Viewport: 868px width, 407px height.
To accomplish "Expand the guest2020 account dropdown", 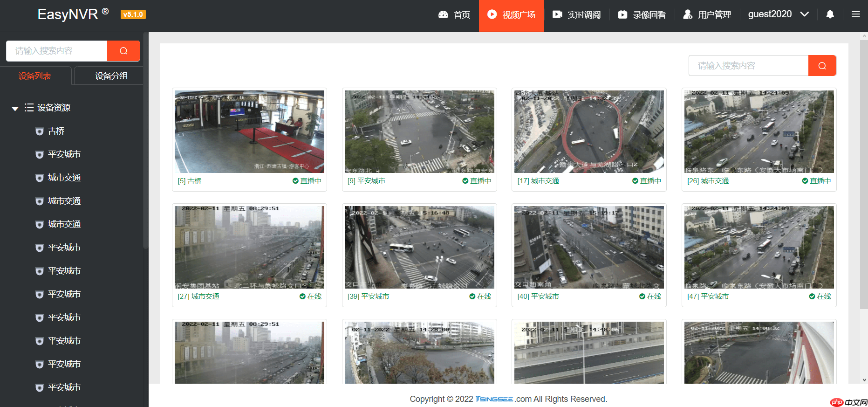I will tap(778, 14).
